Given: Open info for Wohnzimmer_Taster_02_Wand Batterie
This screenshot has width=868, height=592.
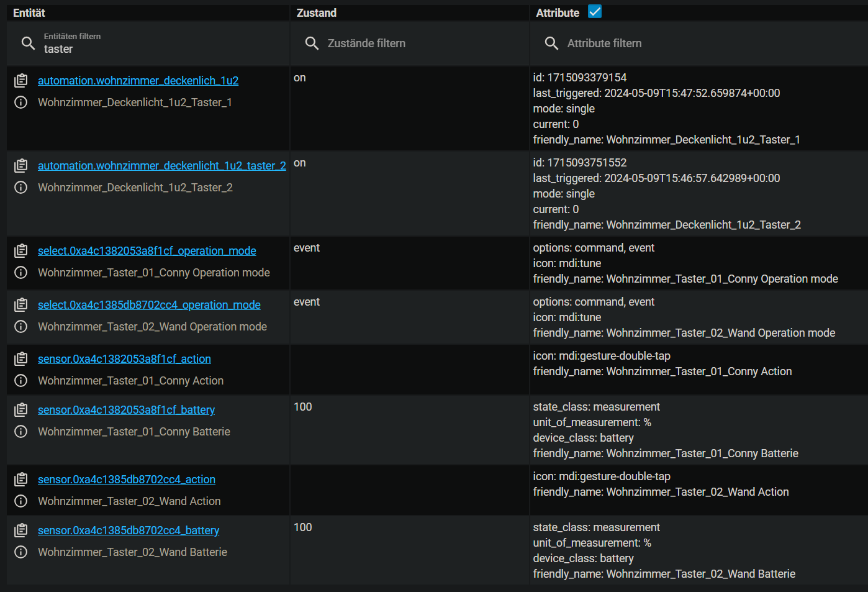Looking at the screenshot, I should tap(21, 552).
